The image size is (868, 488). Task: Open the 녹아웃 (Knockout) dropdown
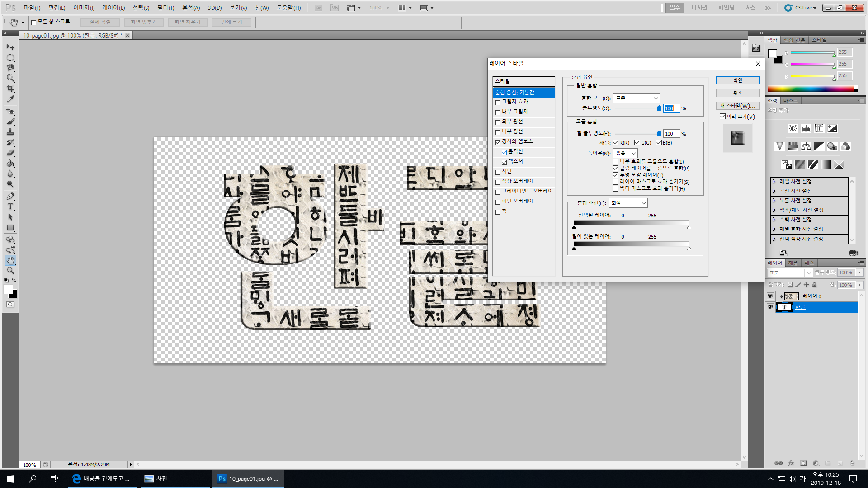(625, 153)
